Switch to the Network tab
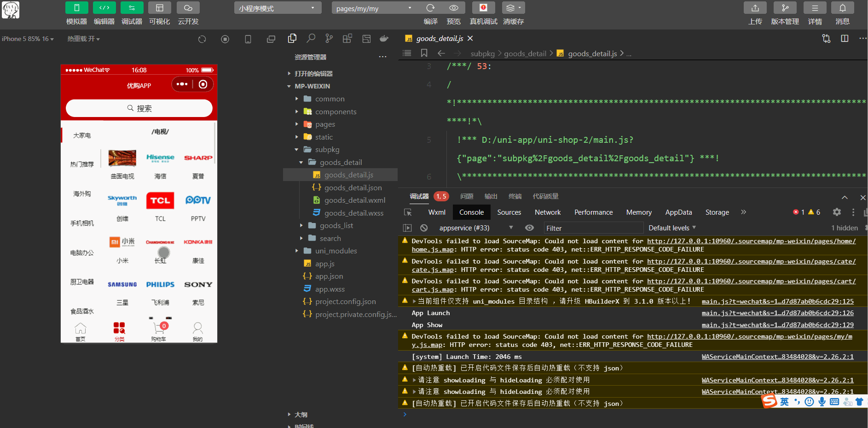Image resolution: width=868 pixels, height=428 pixels. (548, 212)
